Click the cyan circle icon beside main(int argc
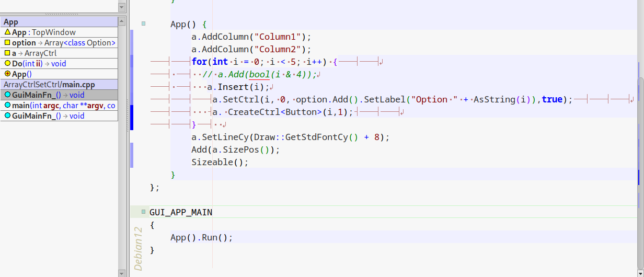Screen dimensions: 644x277 point(7,106)
